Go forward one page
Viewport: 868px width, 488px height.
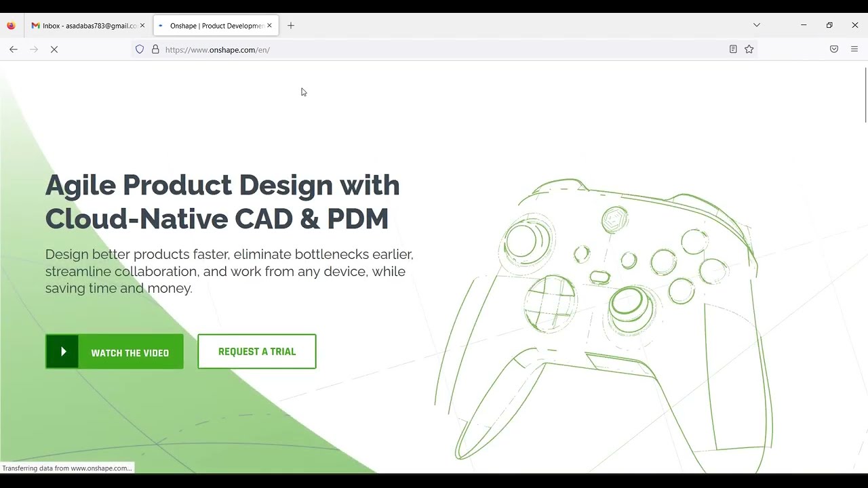click(x=34, y=49)
